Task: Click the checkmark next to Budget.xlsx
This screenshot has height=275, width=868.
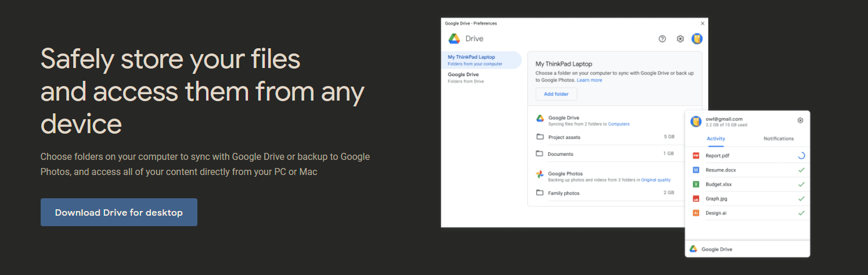Action: [x=801, y=184]
